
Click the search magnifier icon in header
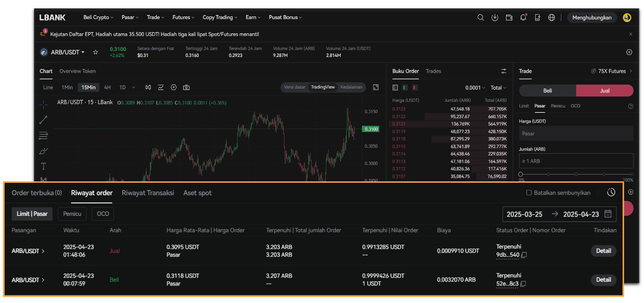[x=480, y=18]
